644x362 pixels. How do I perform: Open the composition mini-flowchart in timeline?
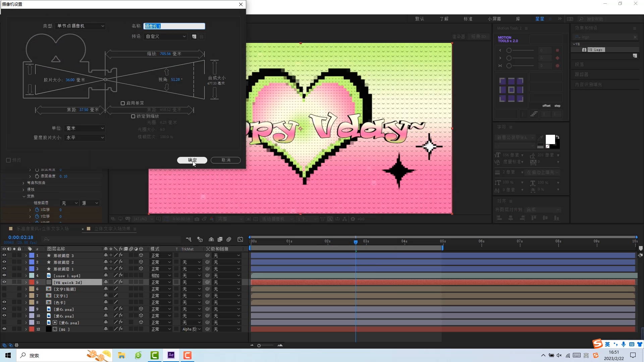coord(189,239)
